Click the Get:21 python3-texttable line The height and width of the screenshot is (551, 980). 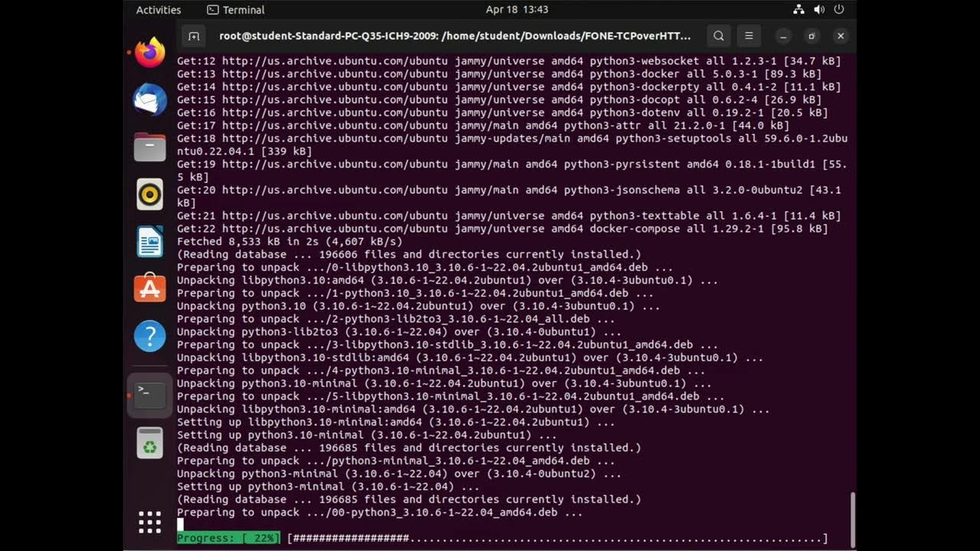(509, 216)
